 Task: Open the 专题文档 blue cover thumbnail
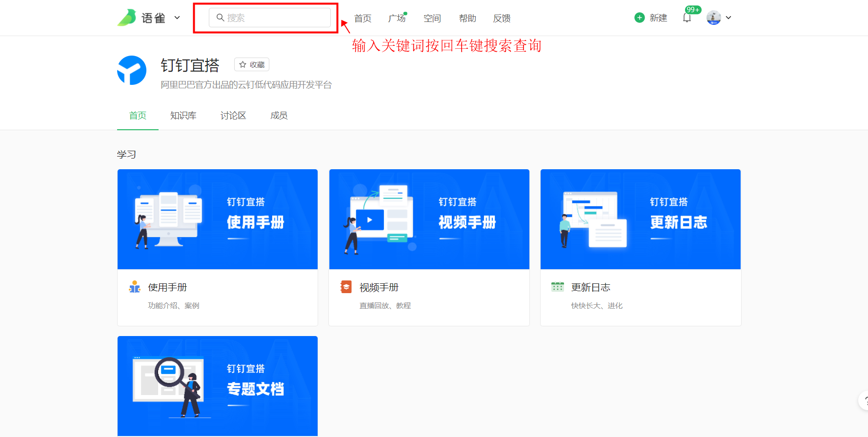coord(218,386)
